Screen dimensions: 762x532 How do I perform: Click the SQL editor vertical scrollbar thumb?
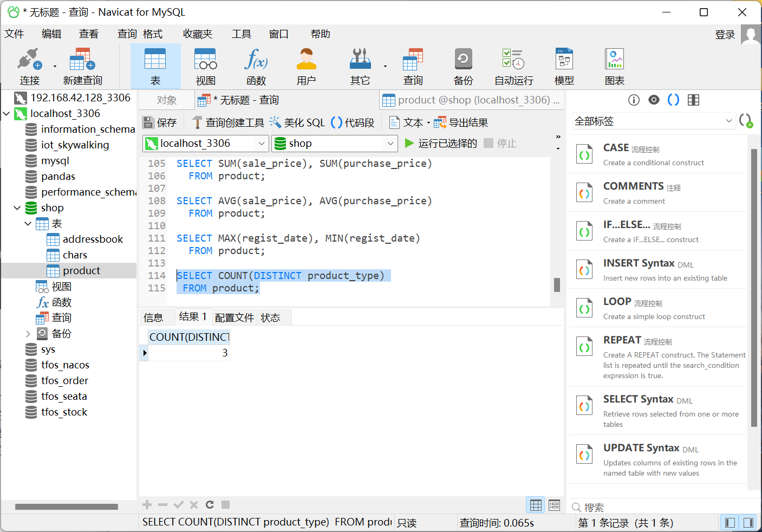point(557,285)
